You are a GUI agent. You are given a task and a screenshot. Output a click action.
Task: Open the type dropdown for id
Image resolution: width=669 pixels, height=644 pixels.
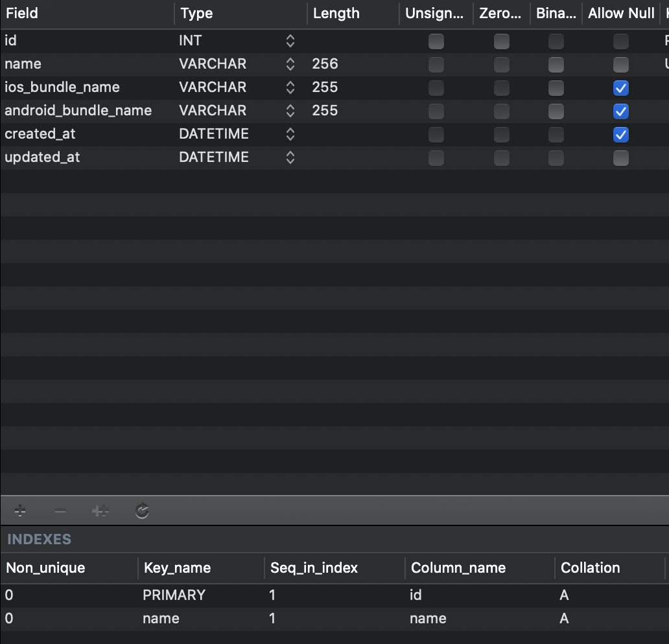[290, 41]
